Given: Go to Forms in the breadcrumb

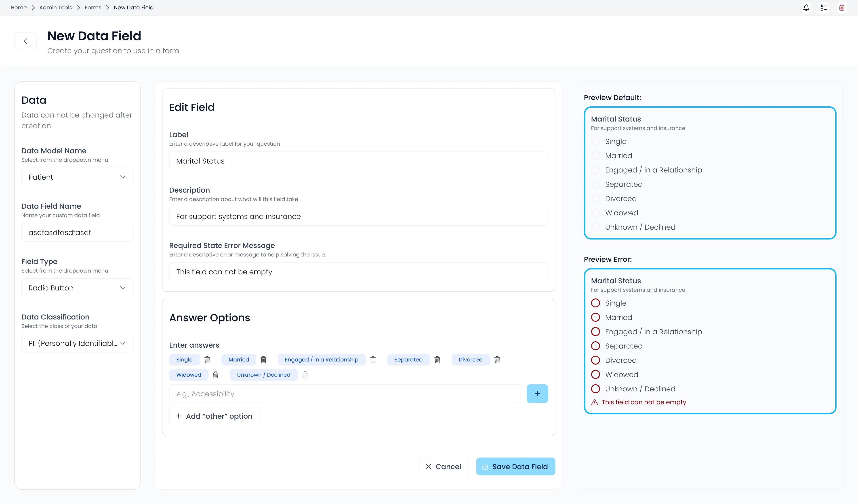Looking at the screenshot, I should point(93,8).
